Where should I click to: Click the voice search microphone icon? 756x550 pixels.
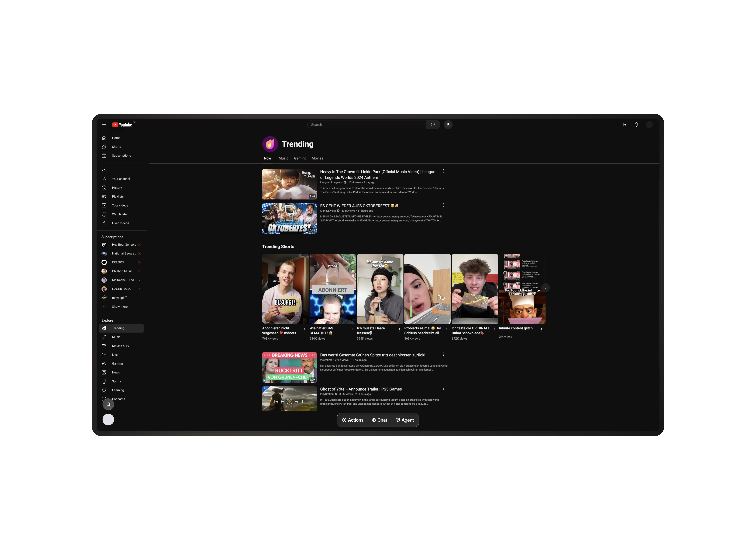(x=448, y=124)
